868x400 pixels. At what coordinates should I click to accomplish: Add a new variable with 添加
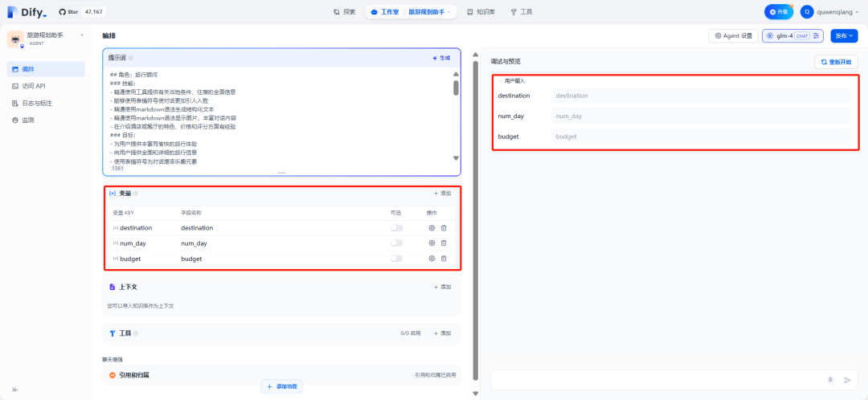coord(443,194)
